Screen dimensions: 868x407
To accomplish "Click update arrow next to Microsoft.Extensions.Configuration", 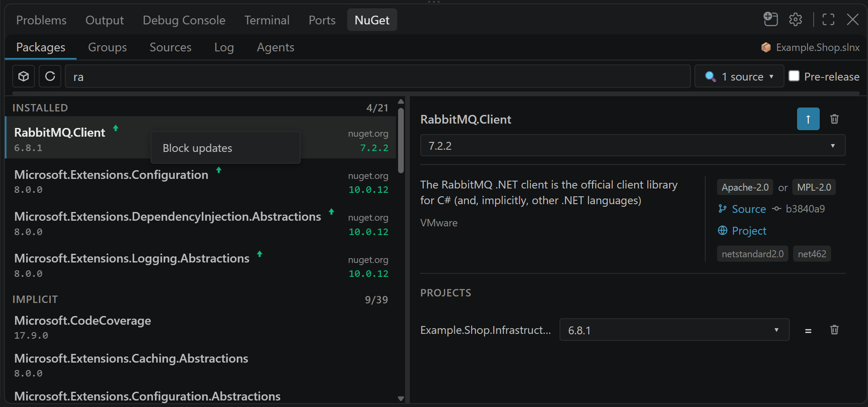I will click(x=219, y=170).
